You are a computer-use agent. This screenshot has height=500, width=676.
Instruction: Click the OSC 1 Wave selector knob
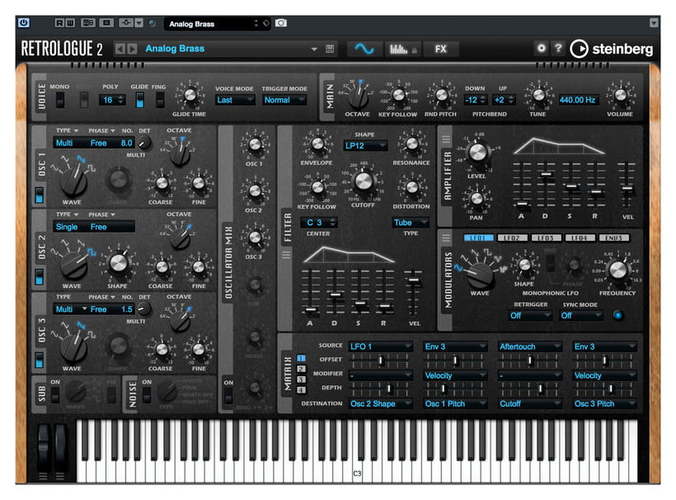pos(74,180)
